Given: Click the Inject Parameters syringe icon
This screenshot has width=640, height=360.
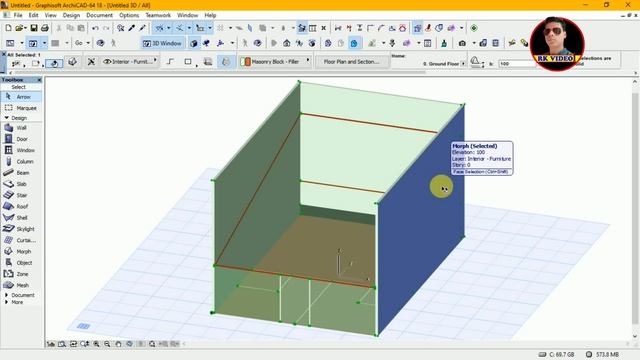Looking at the screenshot, I should [142, 28].
